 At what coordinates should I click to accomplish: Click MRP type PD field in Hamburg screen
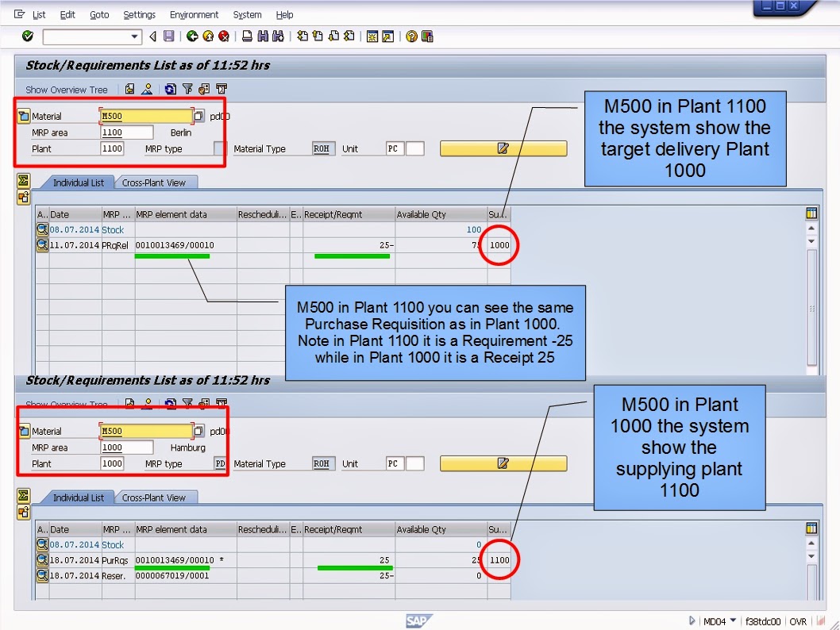tap(220, 463)
